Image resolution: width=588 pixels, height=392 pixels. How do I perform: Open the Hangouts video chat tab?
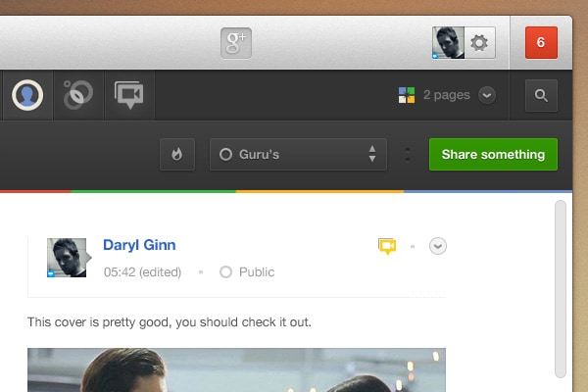click(x=129, y=95)
